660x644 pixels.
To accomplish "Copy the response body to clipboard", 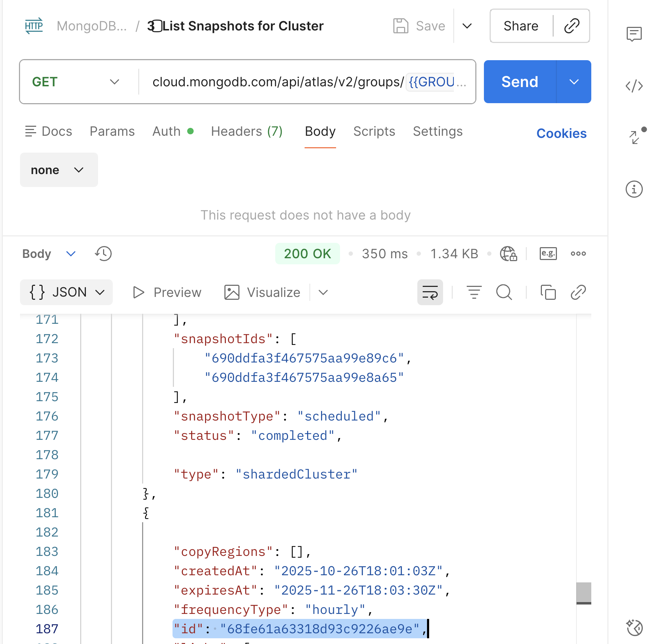I will (x=548, y=292).
